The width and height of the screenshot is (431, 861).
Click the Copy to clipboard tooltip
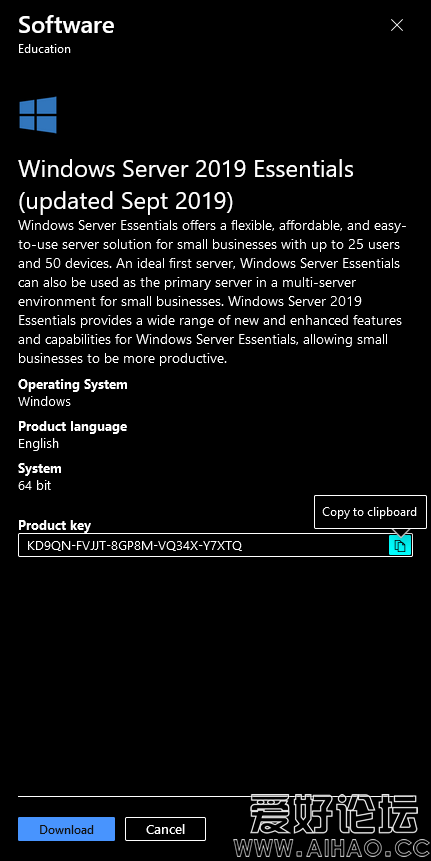[x=370, y=512]
